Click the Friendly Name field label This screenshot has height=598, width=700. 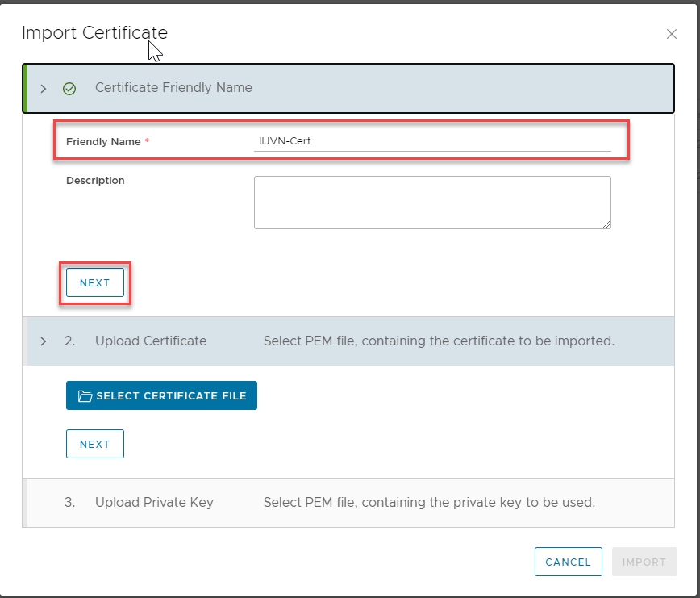tap(102, 141)
